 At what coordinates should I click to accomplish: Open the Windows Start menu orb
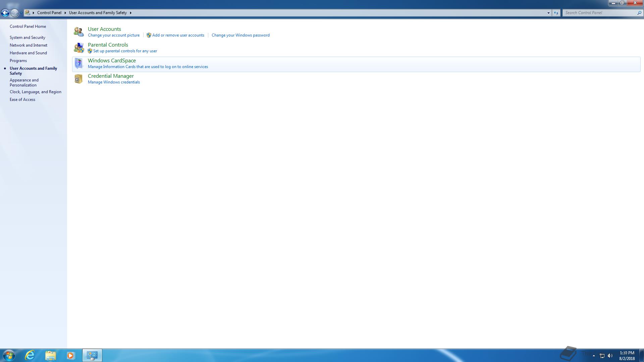tap(9, 355)
